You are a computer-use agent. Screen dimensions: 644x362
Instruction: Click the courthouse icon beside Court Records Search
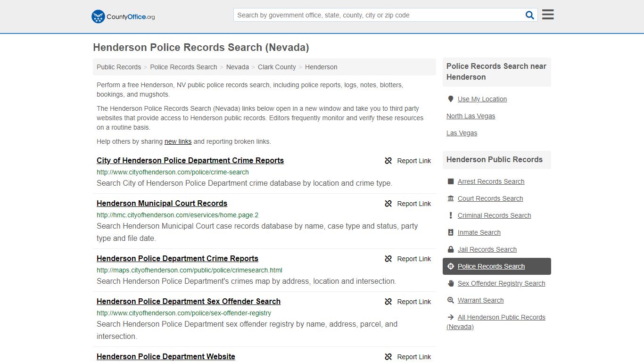450,198
